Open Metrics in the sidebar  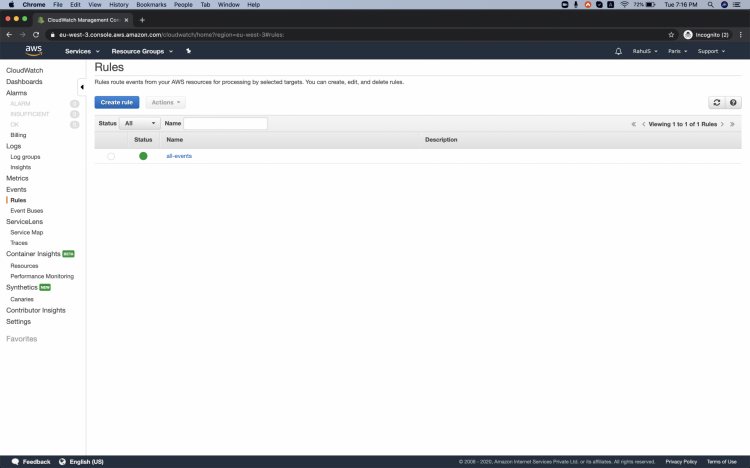(17, 178)
